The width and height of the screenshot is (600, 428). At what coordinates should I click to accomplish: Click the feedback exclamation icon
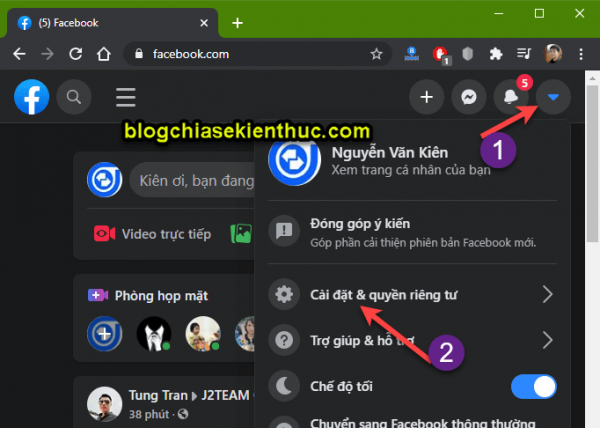pos(284,231)
